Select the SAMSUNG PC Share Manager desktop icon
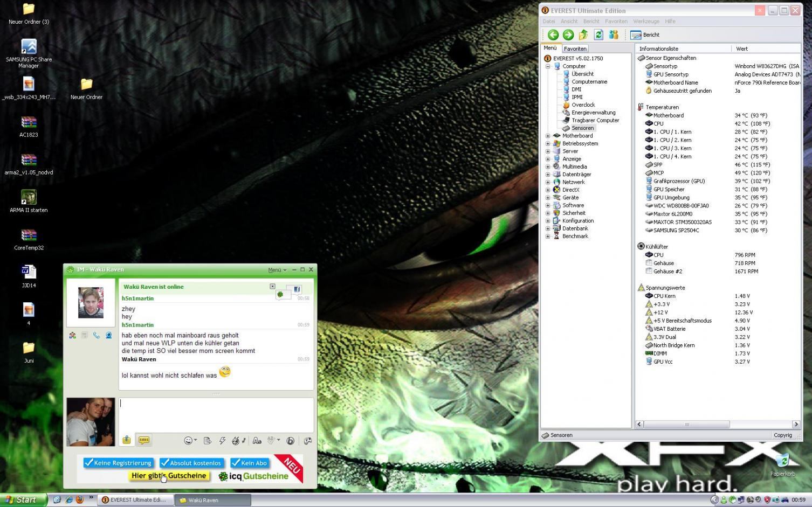 tap(29, 53)
